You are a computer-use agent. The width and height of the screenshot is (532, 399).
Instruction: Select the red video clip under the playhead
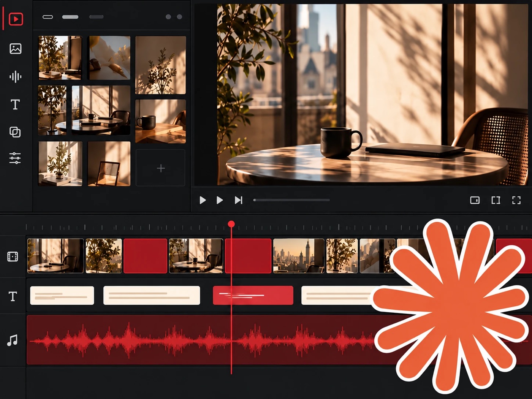click(x=248, y=256)
